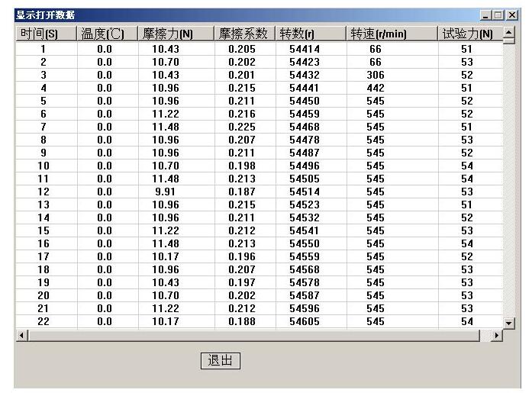Click the horizontal scrollbar right arrow

click(x=498, y=336)
